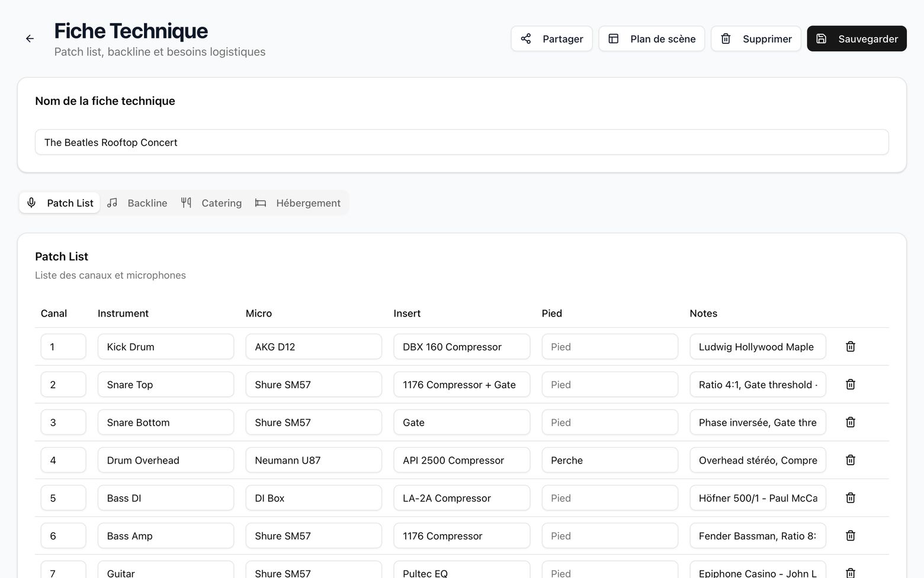Delete the Bass Amp row
This screenshot has width=924, height=578.
(x=851, y=536)
